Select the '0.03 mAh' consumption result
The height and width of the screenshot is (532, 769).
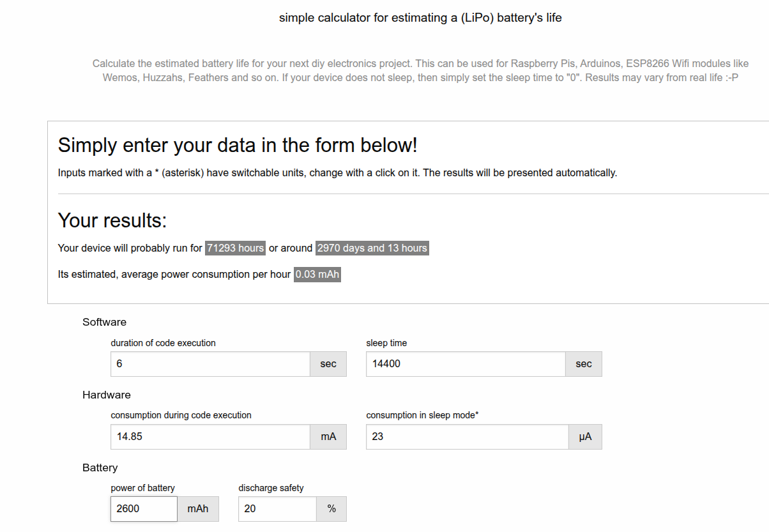tap(317, 275)
